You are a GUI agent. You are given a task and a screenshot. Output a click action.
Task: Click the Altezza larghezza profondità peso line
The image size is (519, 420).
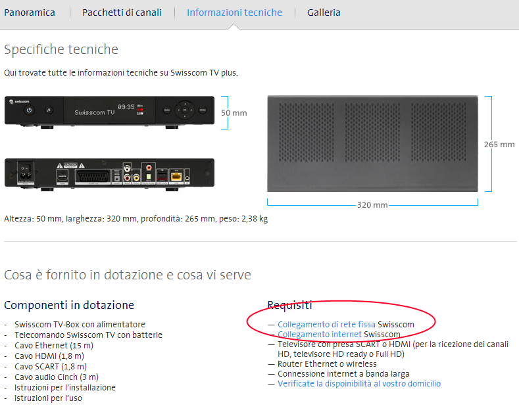(136, 219)
